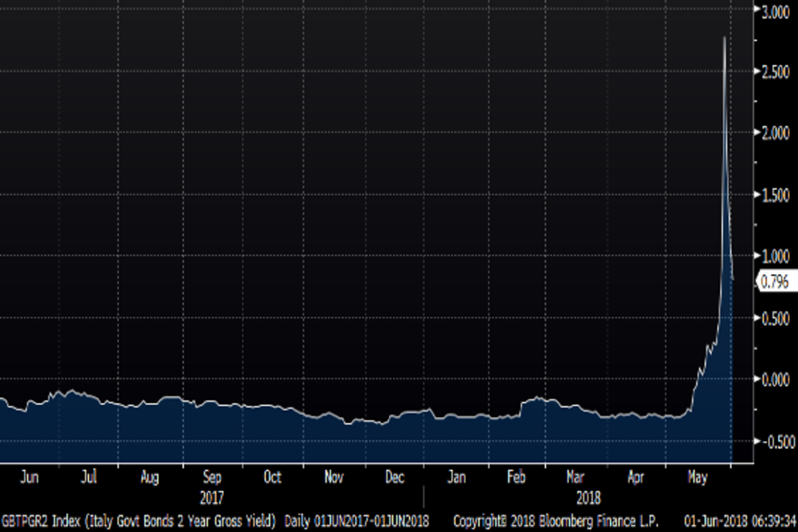Click the 2018 year label
798x532 pixels.
[x=588, y=498]
